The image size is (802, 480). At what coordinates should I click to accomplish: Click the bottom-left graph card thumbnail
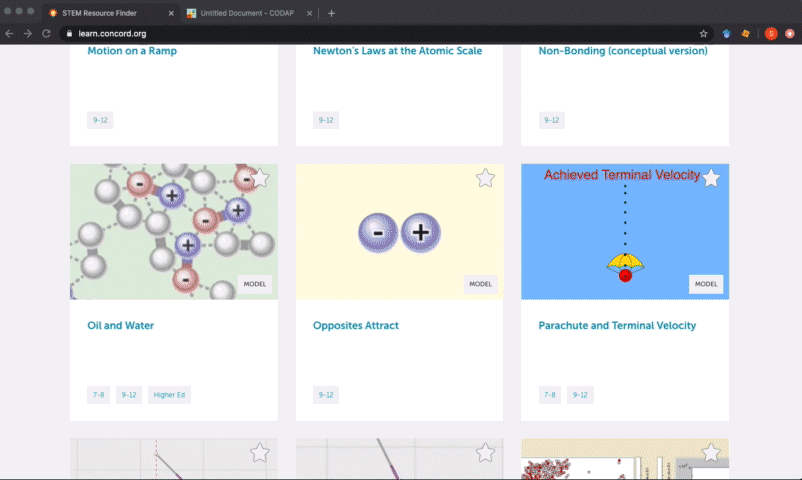pyautogui.click(x=174, y=459)
